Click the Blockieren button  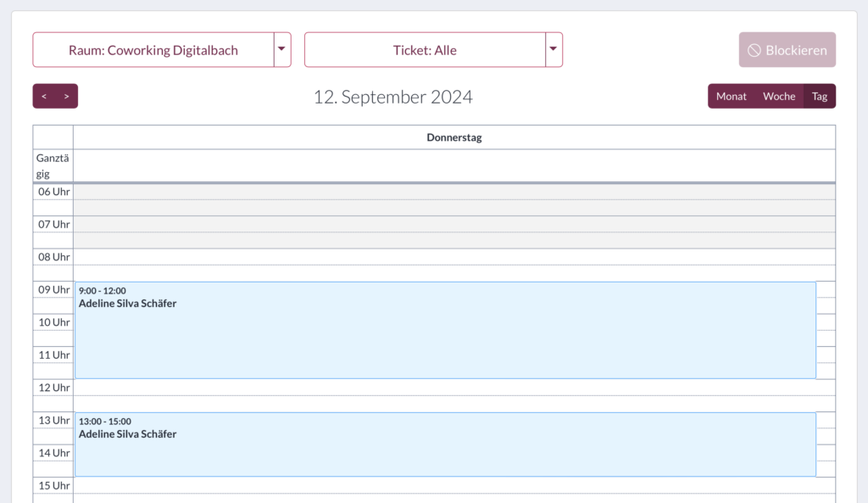pos(787,50)
